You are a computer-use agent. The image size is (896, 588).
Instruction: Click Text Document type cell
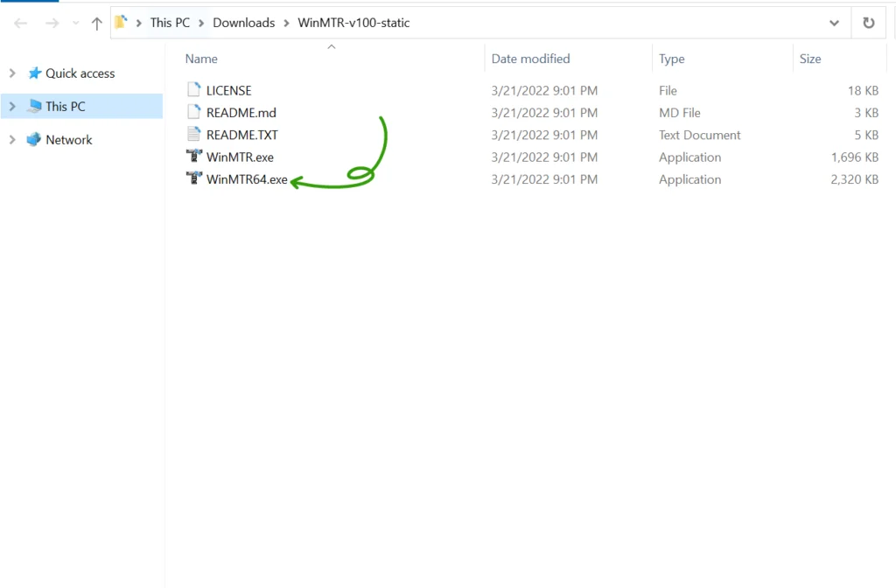coord(699,135)
